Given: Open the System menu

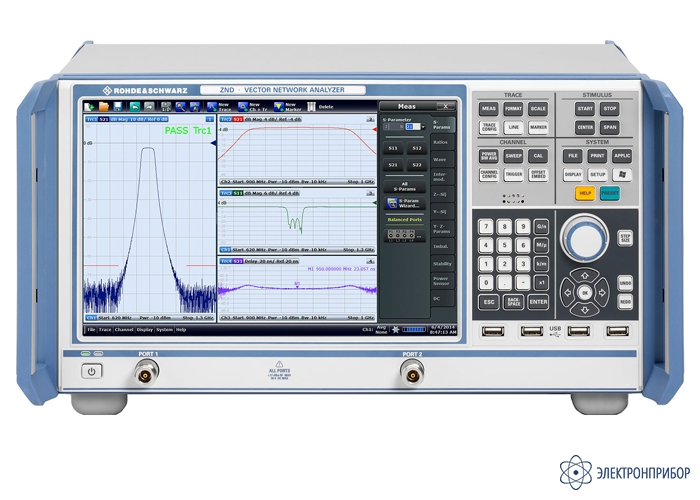Looking at the screenshot, I should (x=164, y=329).
